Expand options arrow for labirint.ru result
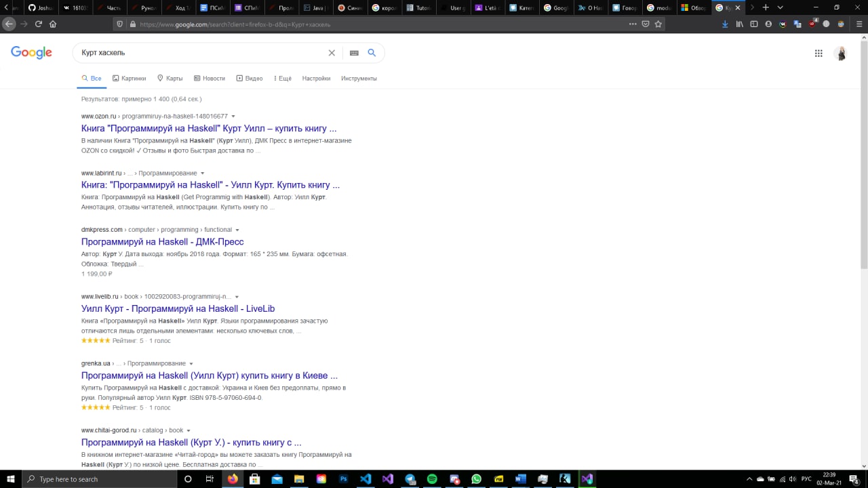The width and height of the screenshot is (868, 488). tap(202, 174)
